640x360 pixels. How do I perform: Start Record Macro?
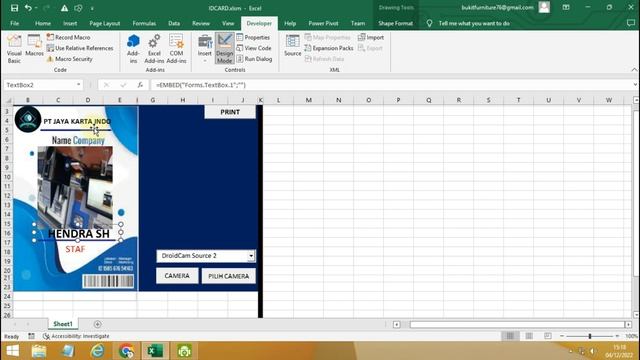pyautogui.click(x=68, y=37)
